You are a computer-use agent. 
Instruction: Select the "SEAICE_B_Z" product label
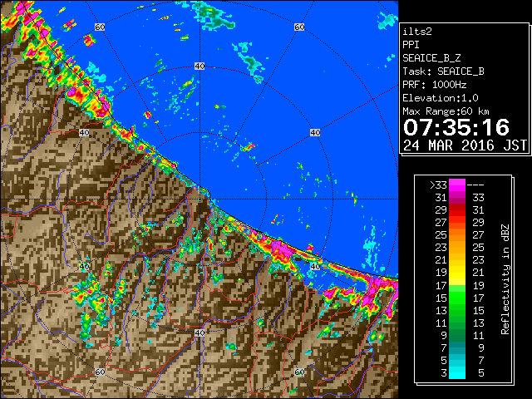coord(431,58)
